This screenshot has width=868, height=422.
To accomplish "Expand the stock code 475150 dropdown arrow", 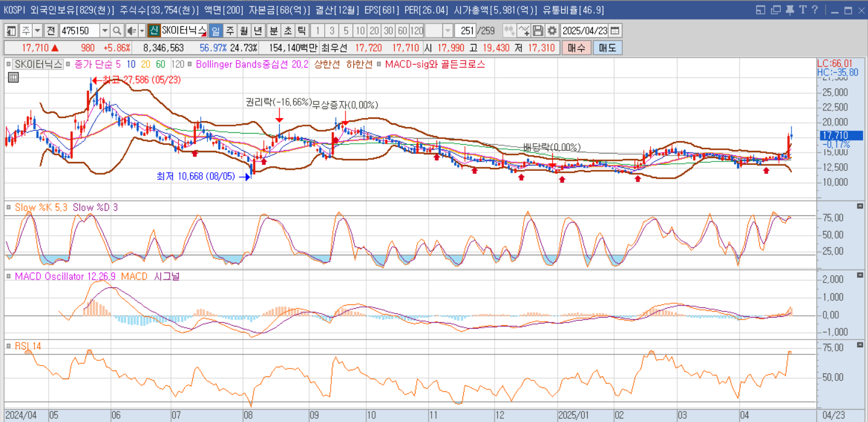I will point(104,31).
